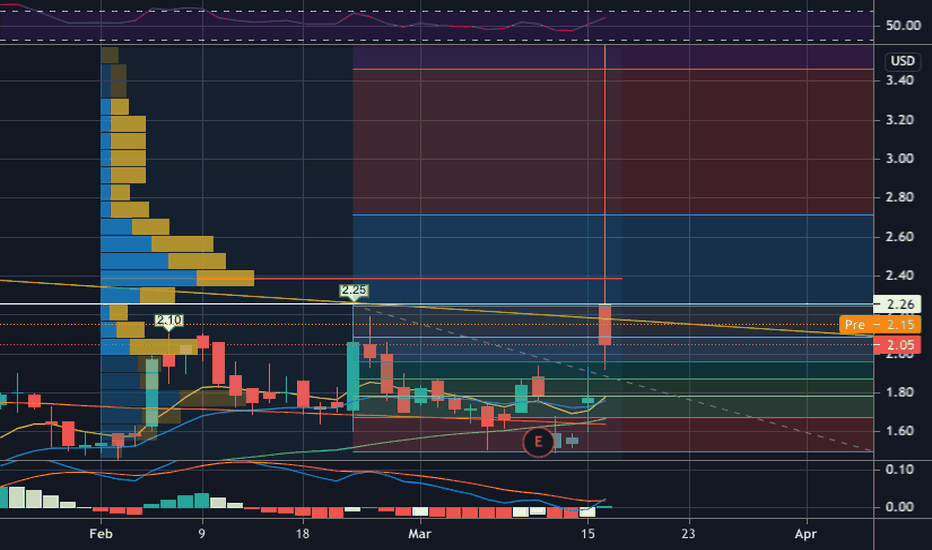Click the 2.25 price callout label
Image resolution: width=932 pixels, height=550 pixels.
coord(354,290)
